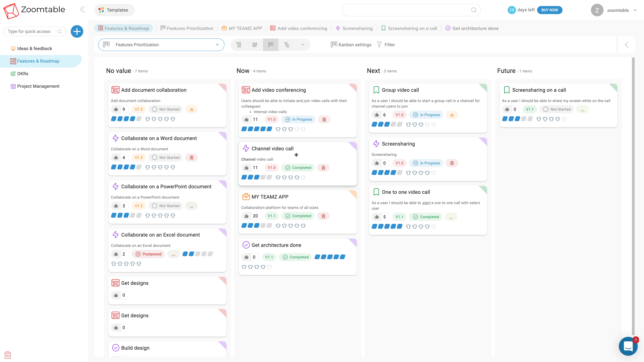This screenshot has height=362, width=644.
Task: Select the timeline view icon
Action: [x=287, y=44]
